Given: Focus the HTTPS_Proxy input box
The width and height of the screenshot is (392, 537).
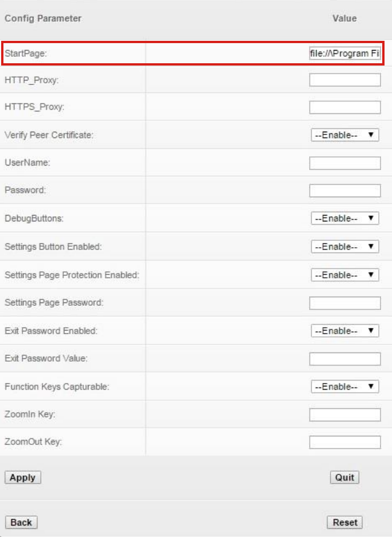Looking at the screenshot, I should (x=345, y=108).
